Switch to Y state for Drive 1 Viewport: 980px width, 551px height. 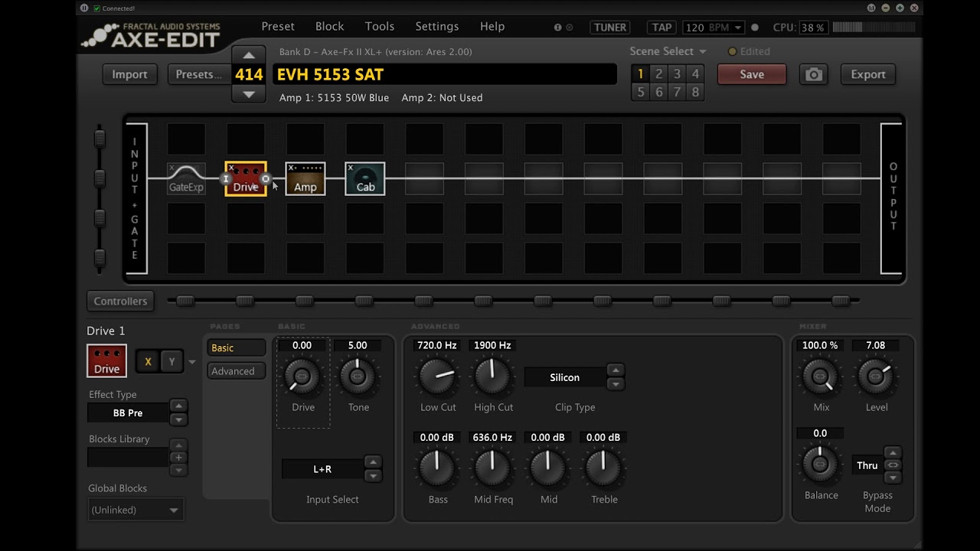click(x=171, y=362)
